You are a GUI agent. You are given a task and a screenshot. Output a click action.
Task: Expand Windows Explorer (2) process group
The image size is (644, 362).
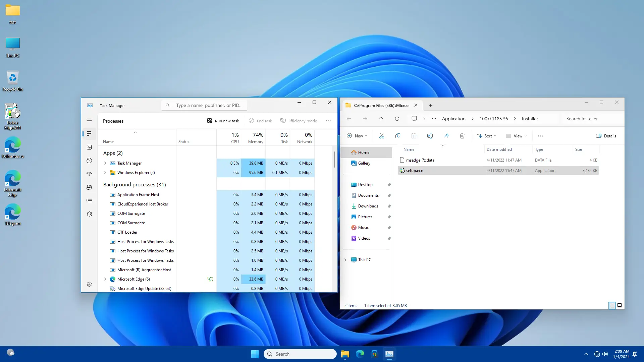point(105,173)
